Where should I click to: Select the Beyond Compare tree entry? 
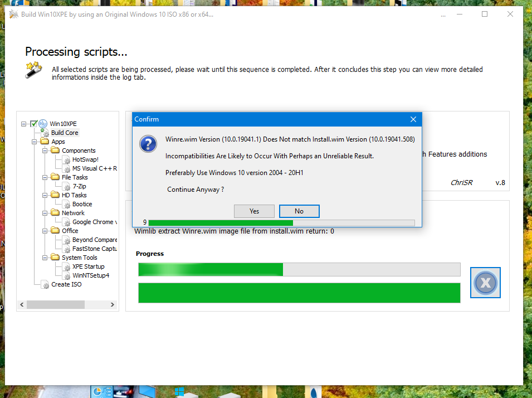pos(95,240)
